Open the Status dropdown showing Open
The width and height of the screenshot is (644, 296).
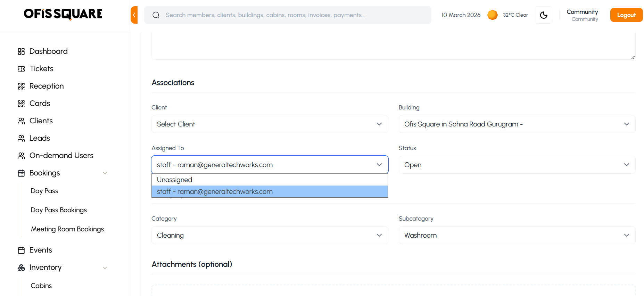(517, 165)
